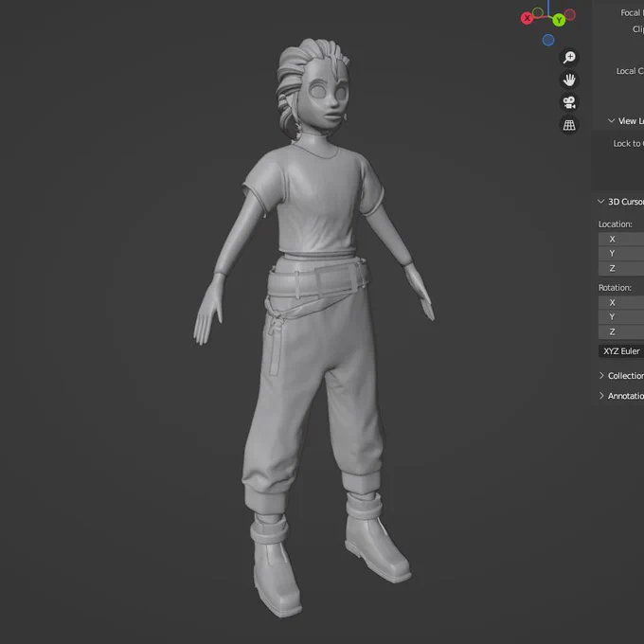Expand the Annotations panel
This screenshot has height=644, width=644.
tap(601, 396)
